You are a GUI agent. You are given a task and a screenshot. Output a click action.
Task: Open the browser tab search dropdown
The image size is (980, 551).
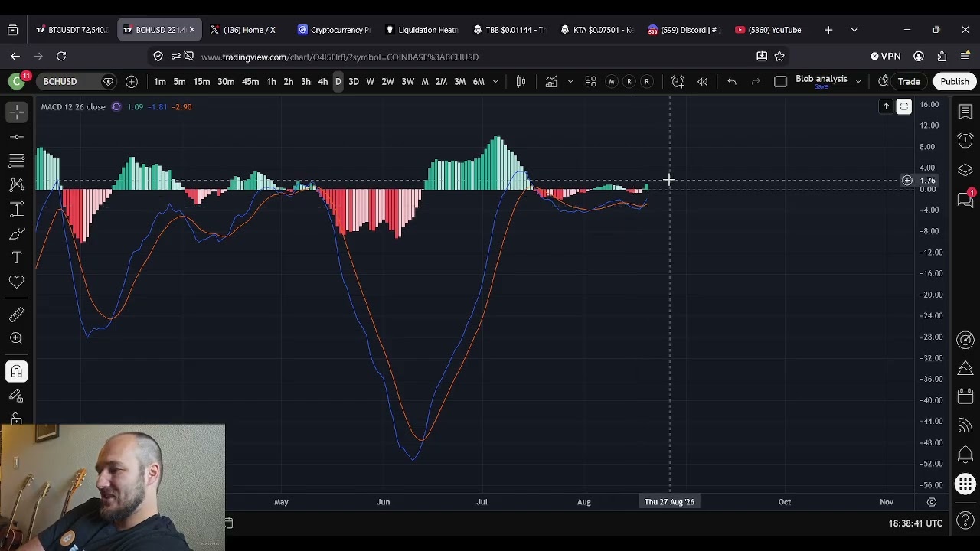[x=854, y=30]
